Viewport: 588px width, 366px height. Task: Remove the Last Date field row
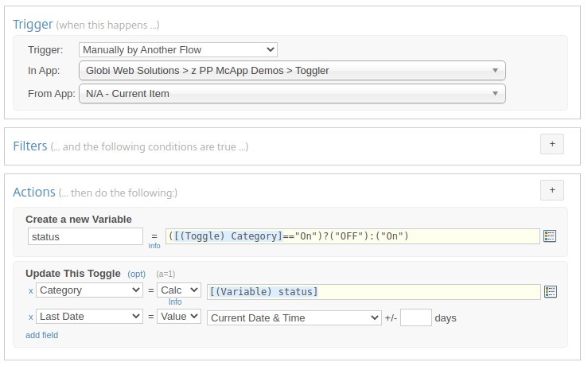coord(31,317)
